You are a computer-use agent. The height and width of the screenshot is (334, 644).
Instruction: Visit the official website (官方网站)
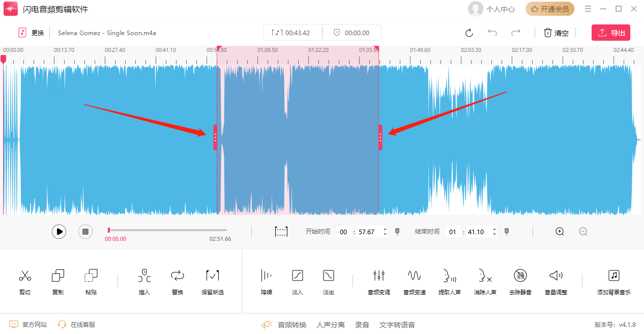[x=28, y=324]
